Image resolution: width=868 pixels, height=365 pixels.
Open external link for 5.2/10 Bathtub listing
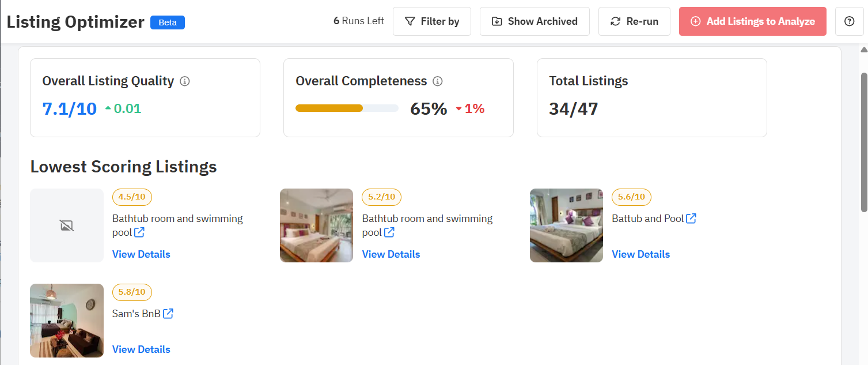click(389, 233)
